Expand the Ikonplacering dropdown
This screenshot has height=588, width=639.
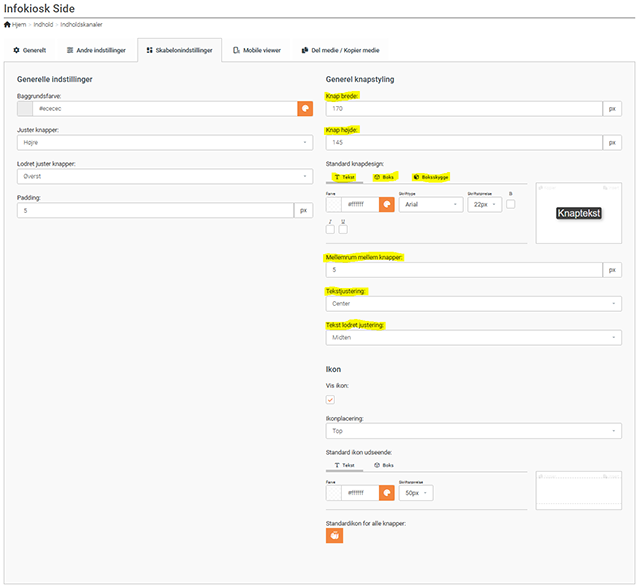(473, 432)
